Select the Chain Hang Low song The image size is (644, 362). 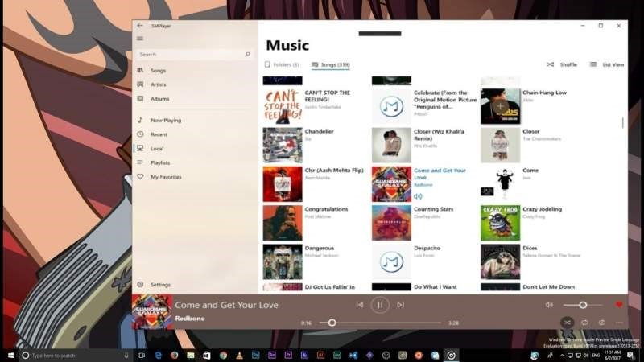pyautogui.click(x=544, y=93)
